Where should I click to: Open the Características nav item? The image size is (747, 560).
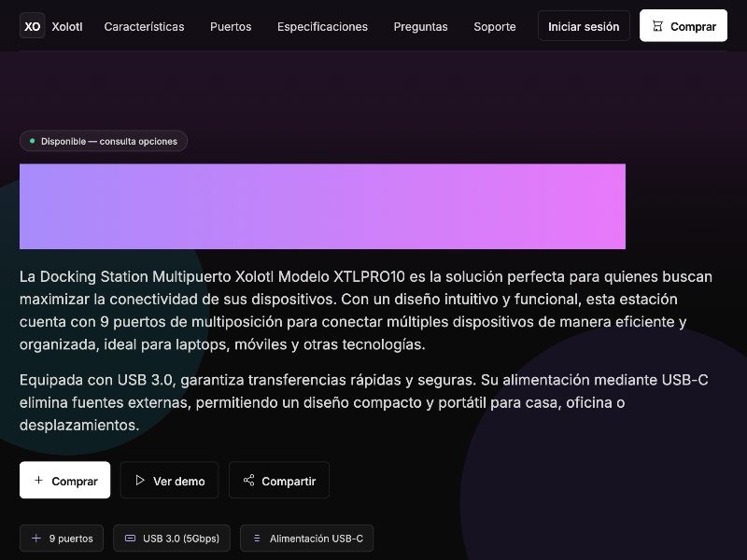tap(144, 26)
